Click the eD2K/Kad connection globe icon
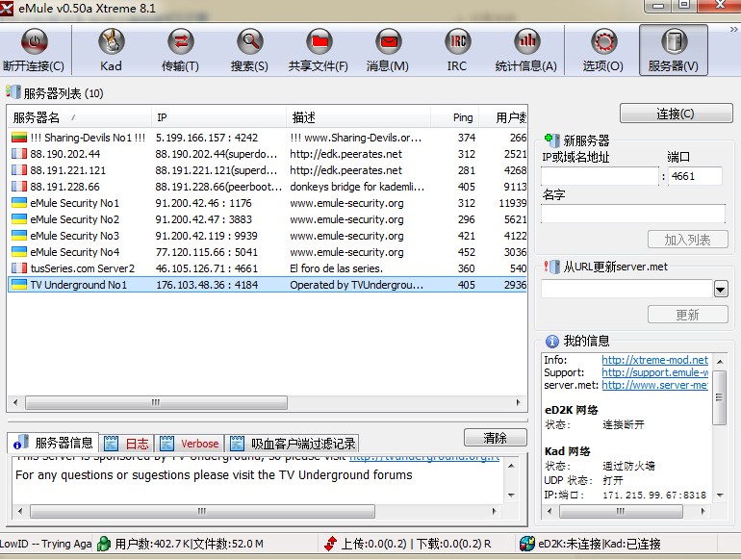Image resolution: width=741 pixels, height=560 pixels. [x=527, y=544]
